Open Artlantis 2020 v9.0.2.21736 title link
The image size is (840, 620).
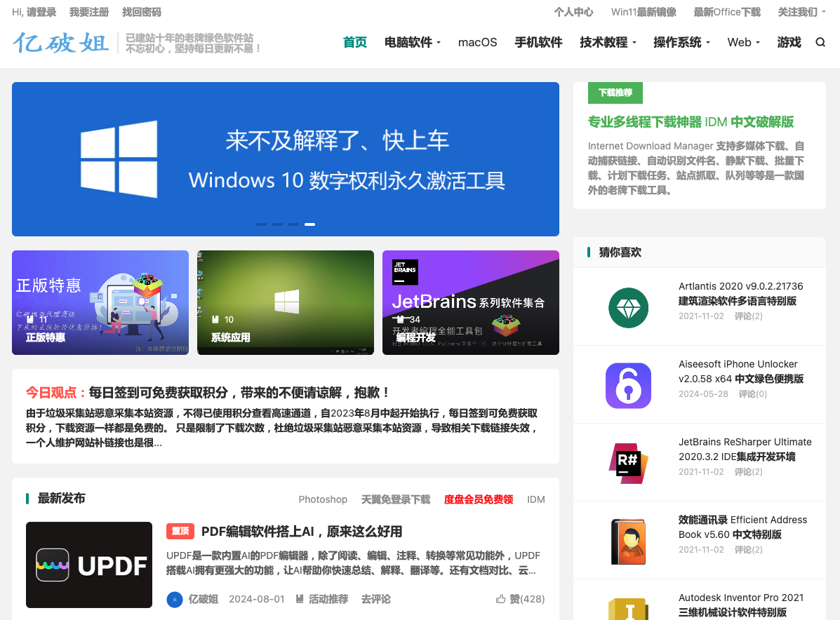(x=741, y=293)
